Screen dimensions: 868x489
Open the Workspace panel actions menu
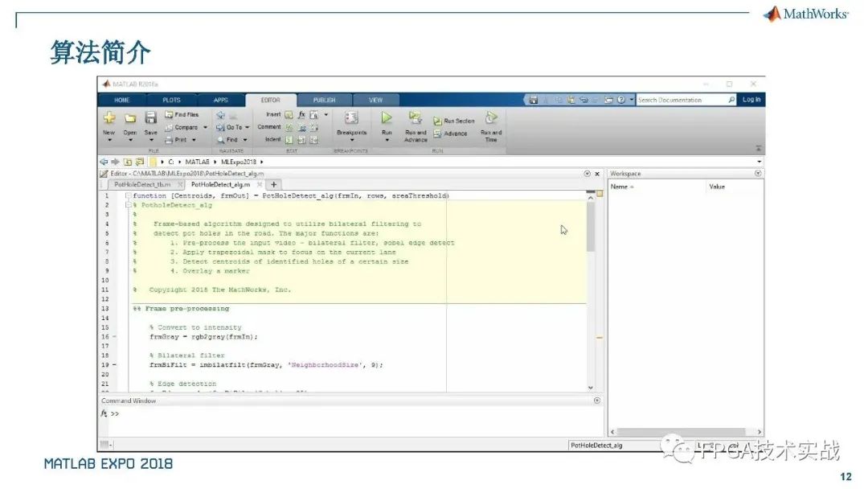coord(758,174)
